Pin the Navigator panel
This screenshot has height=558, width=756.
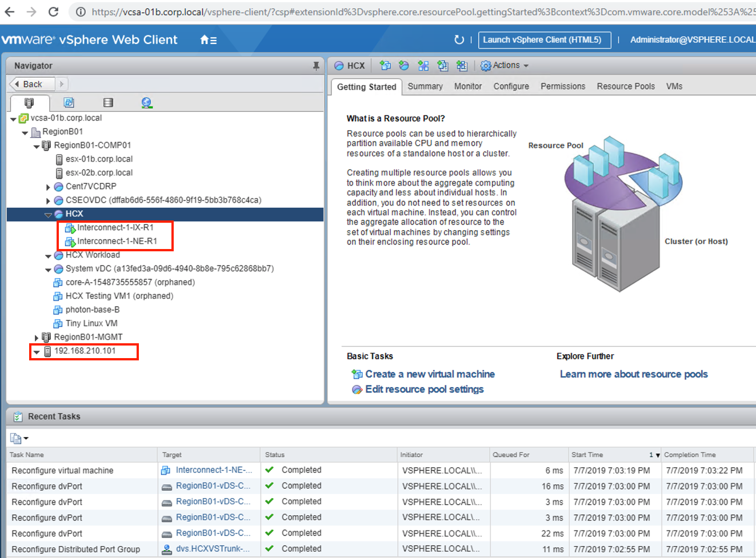316,66
